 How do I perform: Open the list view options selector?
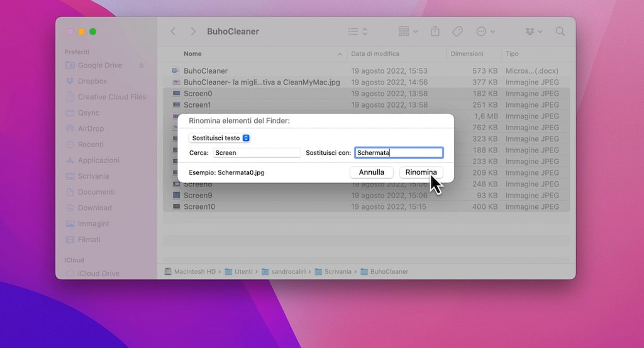point(357,31)
